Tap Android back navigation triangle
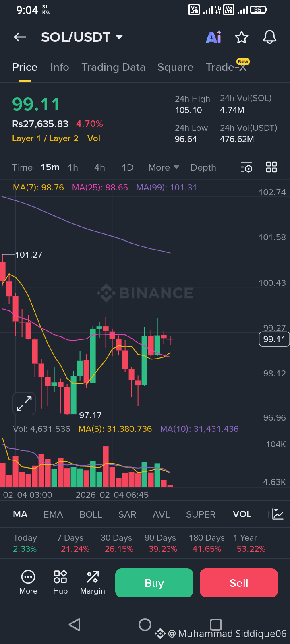Viewport: 290px width, 644px height. [75, 625]
